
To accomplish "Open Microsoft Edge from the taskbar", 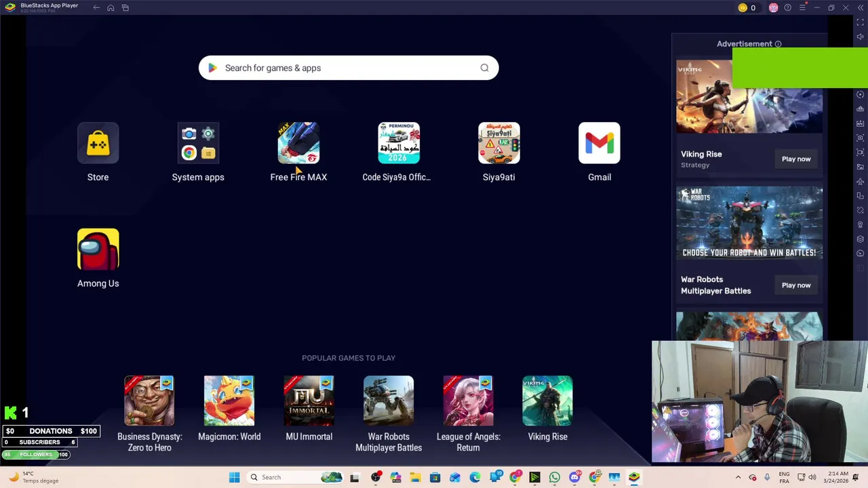I will [475, 477].
